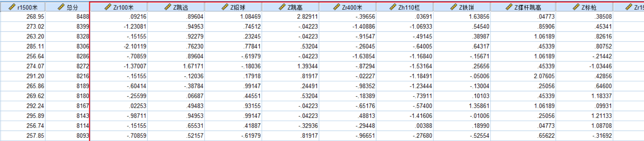Select the 总分 value 8272
This screenshot has height=141, width=644.
point(67,66)
